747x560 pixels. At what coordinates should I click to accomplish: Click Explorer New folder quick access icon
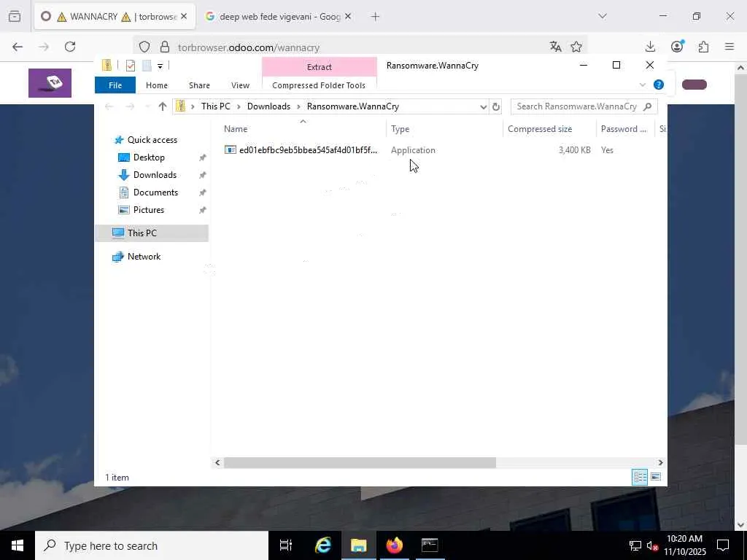pyautogui.click(x=147, y=66)
